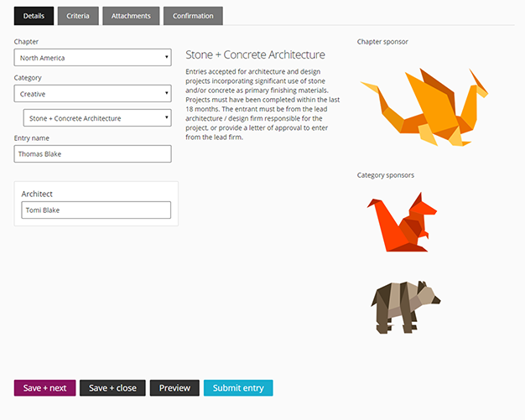
Task: Hit the Preview button
Action: pos(174,388)
